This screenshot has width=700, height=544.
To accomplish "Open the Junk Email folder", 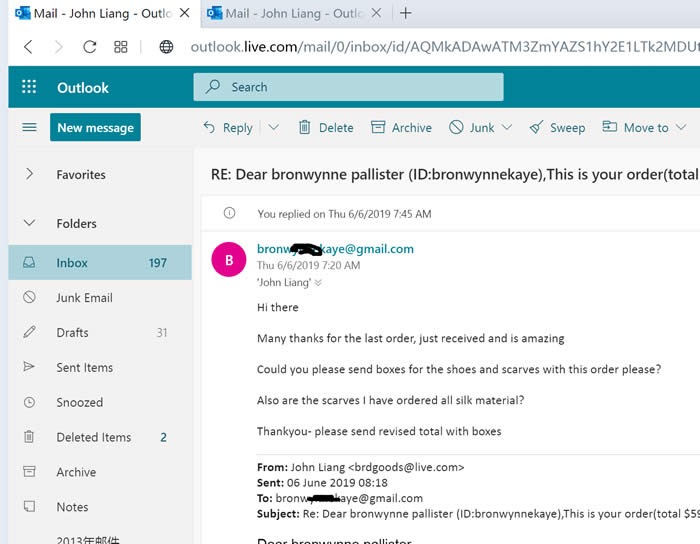I will point(84,297).
